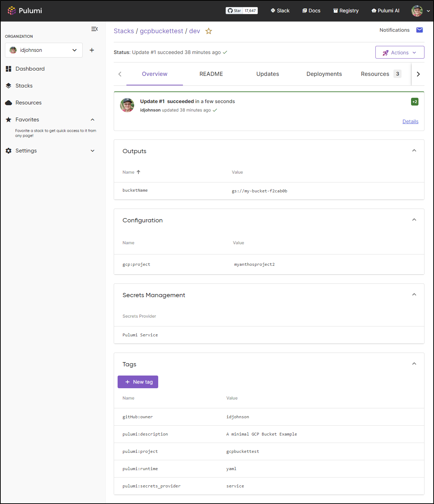Open the Registry link in header

coord(346,11)
